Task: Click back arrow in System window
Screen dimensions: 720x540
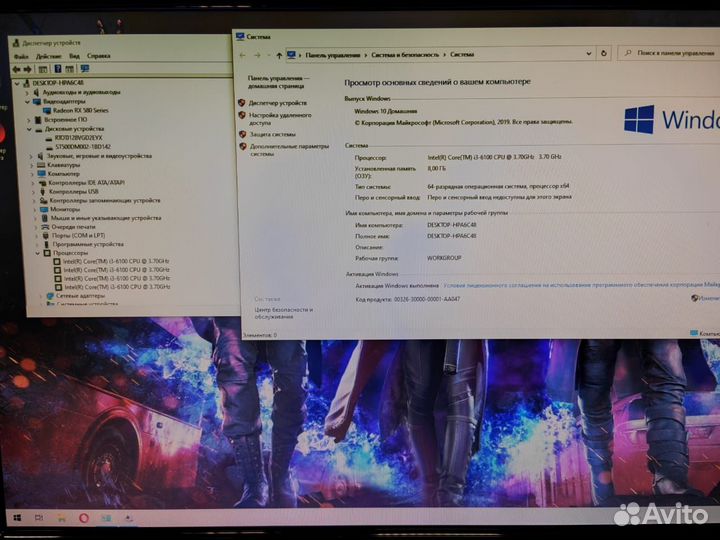Action: (x=242, y=55)
